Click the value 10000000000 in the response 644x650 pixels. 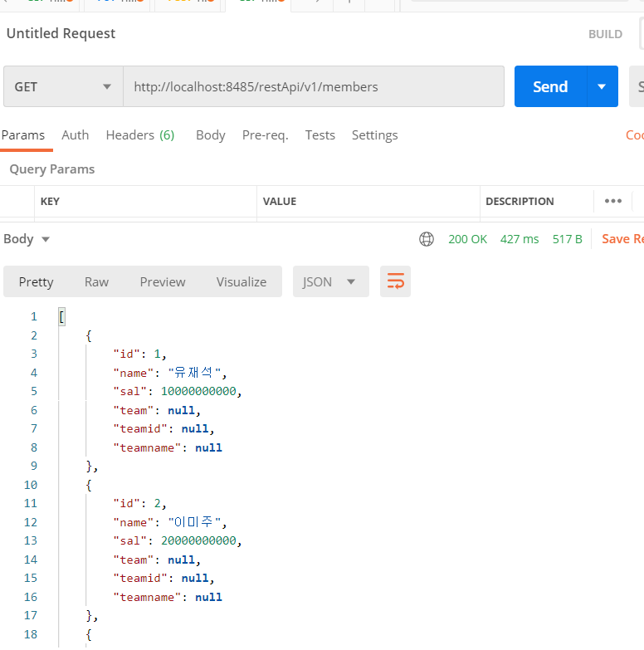click(x=198, y=391)
